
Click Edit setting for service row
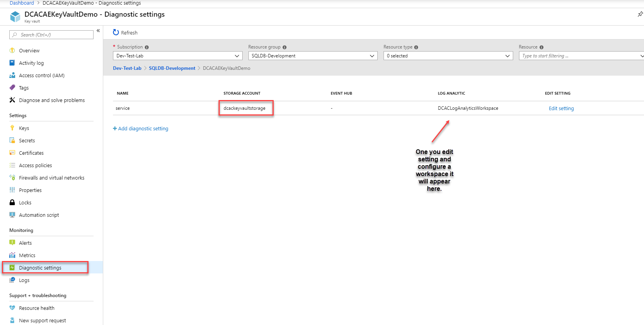pos(561,108)
